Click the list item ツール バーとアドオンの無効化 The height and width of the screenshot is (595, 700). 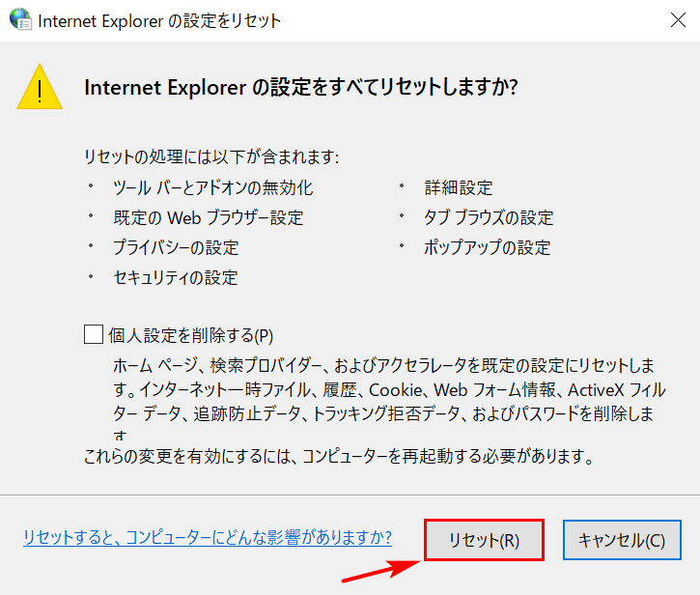click(x=213, y=187)
